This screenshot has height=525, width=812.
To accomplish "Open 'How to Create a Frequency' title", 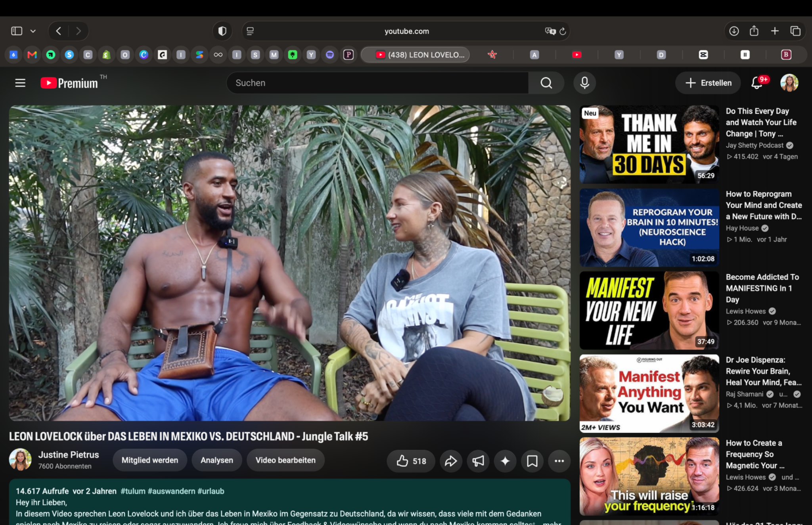I will 755,454.
